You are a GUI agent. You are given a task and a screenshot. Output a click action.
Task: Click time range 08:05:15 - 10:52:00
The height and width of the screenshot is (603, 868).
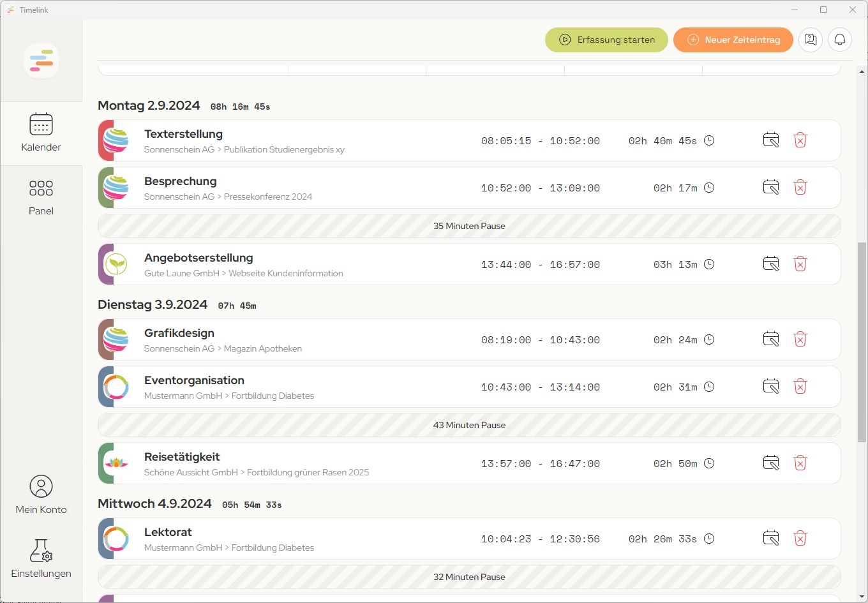coord(541,141)
